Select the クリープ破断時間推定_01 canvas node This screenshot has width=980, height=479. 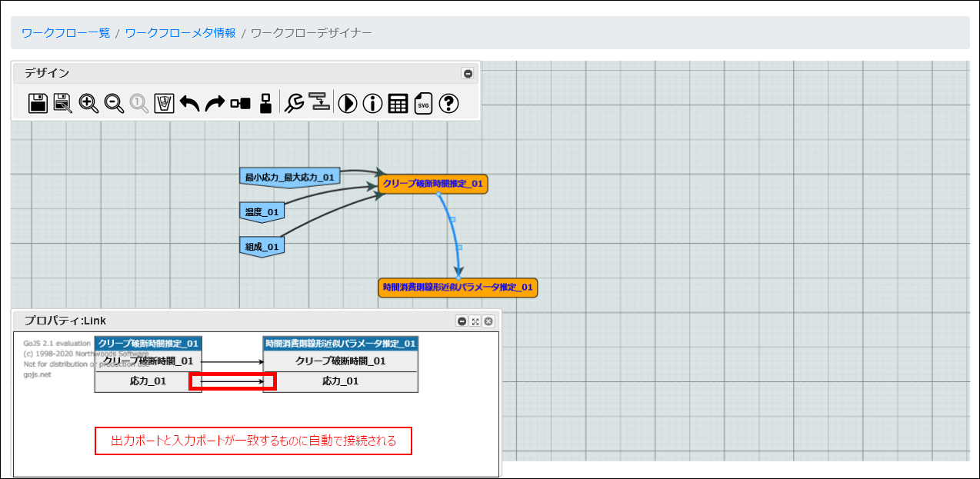pos(433,184)
